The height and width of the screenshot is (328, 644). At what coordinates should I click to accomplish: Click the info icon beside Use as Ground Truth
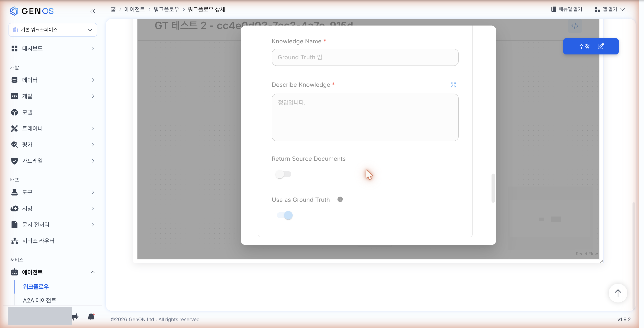pyautogui.click(x=340, y=199)
